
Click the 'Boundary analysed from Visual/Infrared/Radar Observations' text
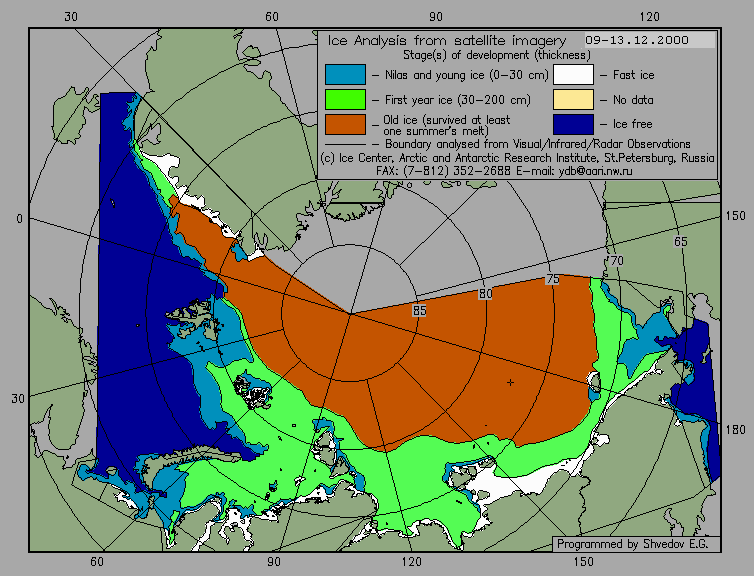[x=538, y=144]
